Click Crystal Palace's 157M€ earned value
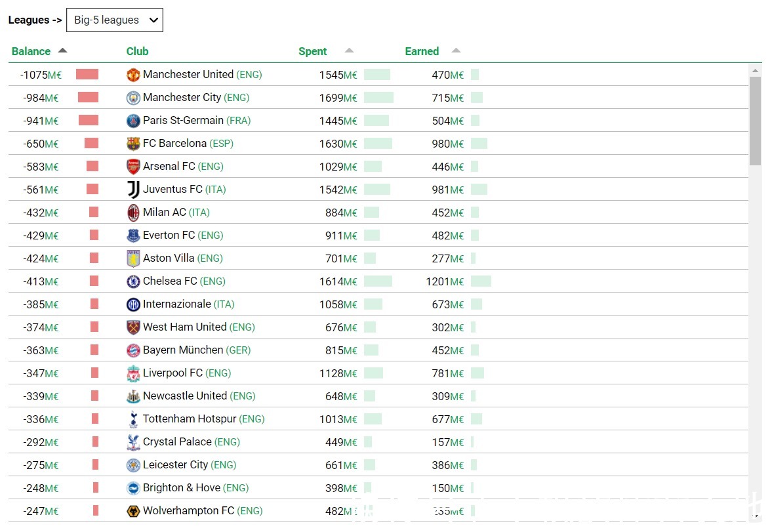772x532 pixels. pos(447,442)
